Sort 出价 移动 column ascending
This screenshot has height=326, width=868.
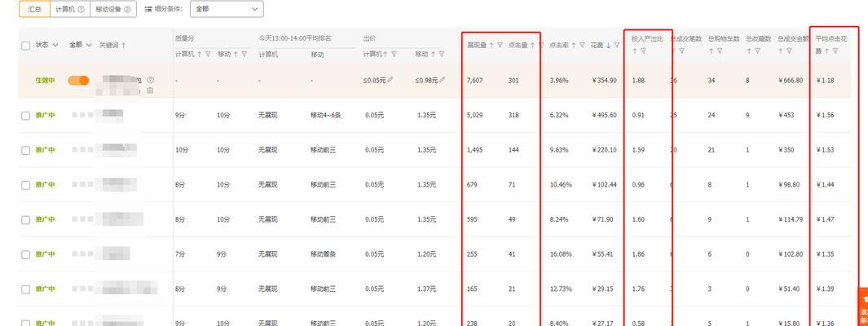[x=432, y=55]
